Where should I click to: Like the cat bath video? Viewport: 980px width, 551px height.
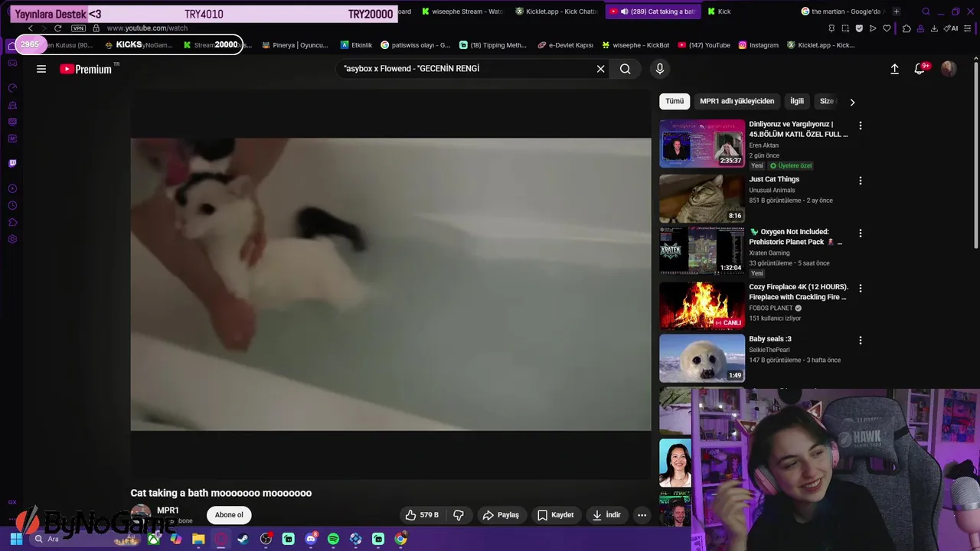click(x=422, y=515)
